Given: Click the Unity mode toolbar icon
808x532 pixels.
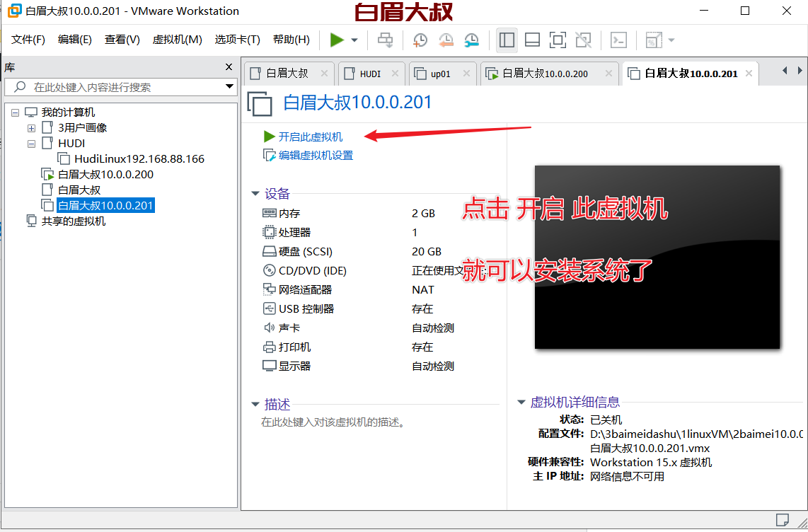Looking at the screenshot, I should (x=583, y=40).
